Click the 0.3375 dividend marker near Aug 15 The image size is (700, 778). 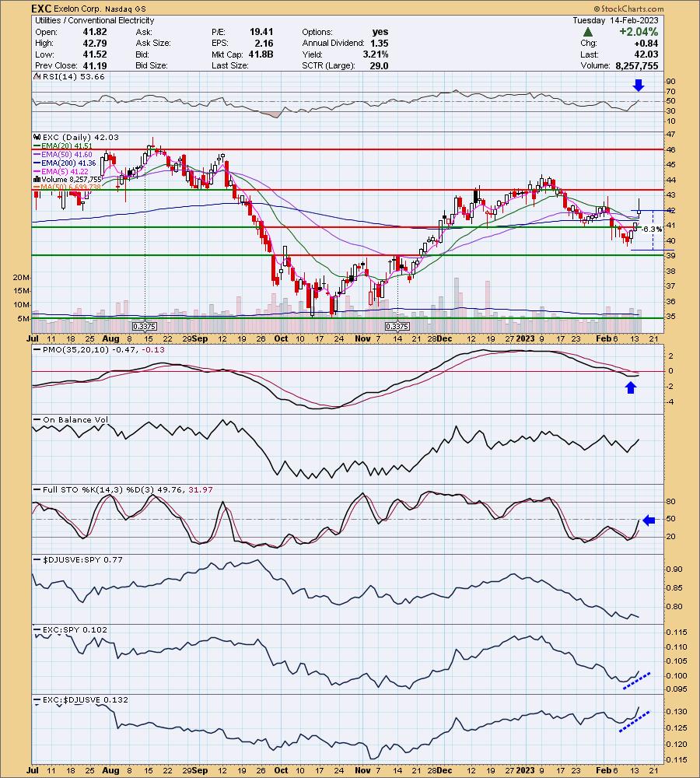(x=145, y=326)
